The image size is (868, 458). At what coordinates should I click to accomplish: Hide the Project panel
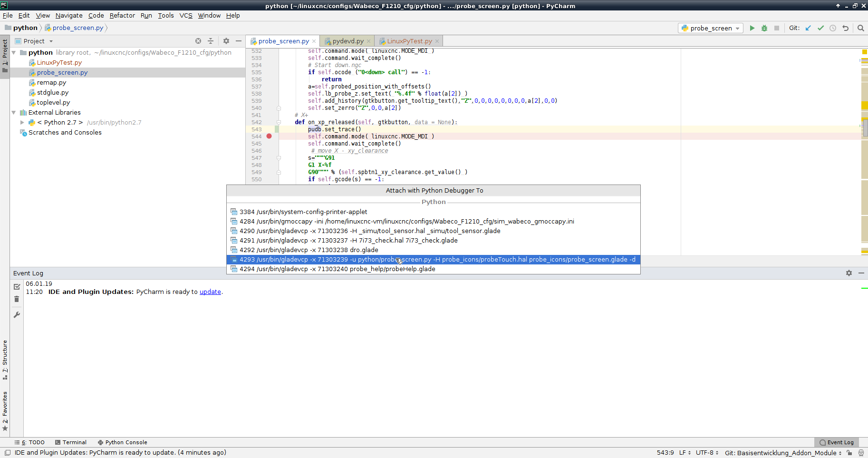pyautogui.click(x=239, y=41)
